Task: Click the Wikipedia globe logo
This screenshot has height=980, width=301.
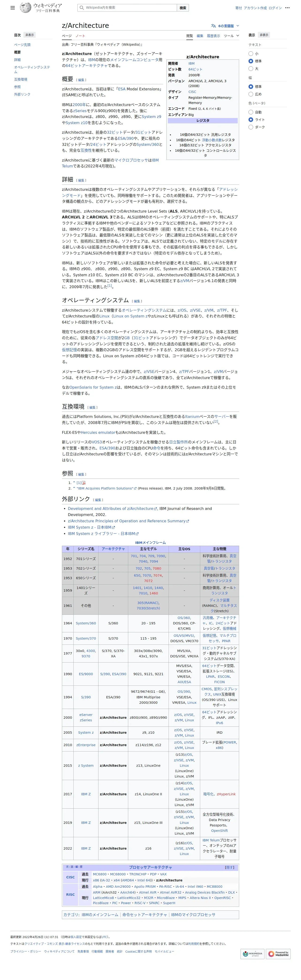Action: point(26,7)
